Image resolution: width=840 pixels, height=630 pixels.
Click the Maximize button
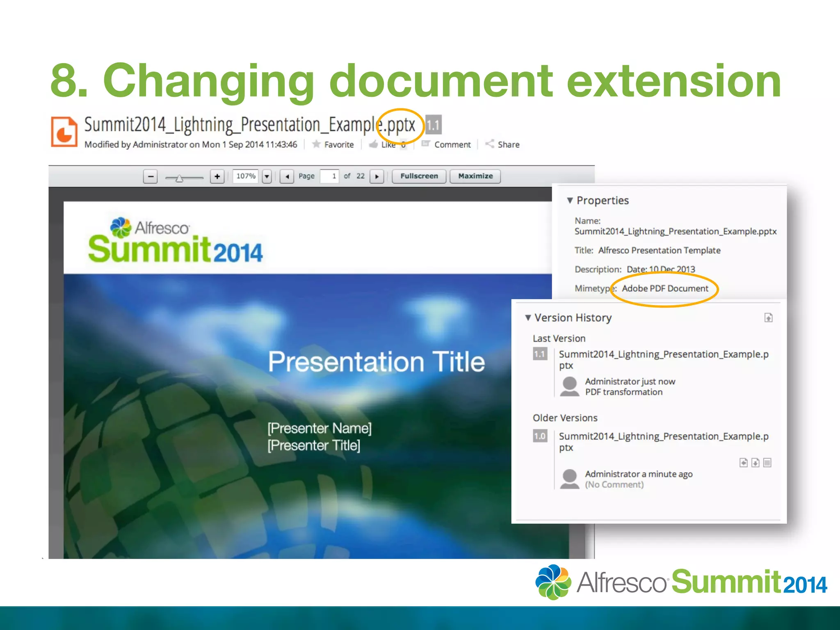click(475, 176)
